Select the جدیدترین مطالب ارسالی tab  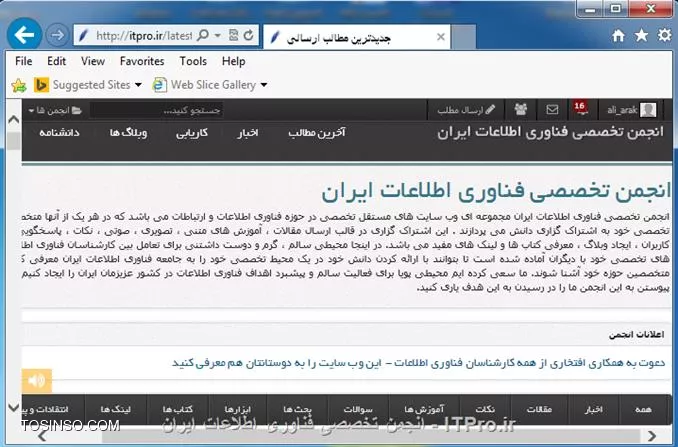tap(357, 38)
